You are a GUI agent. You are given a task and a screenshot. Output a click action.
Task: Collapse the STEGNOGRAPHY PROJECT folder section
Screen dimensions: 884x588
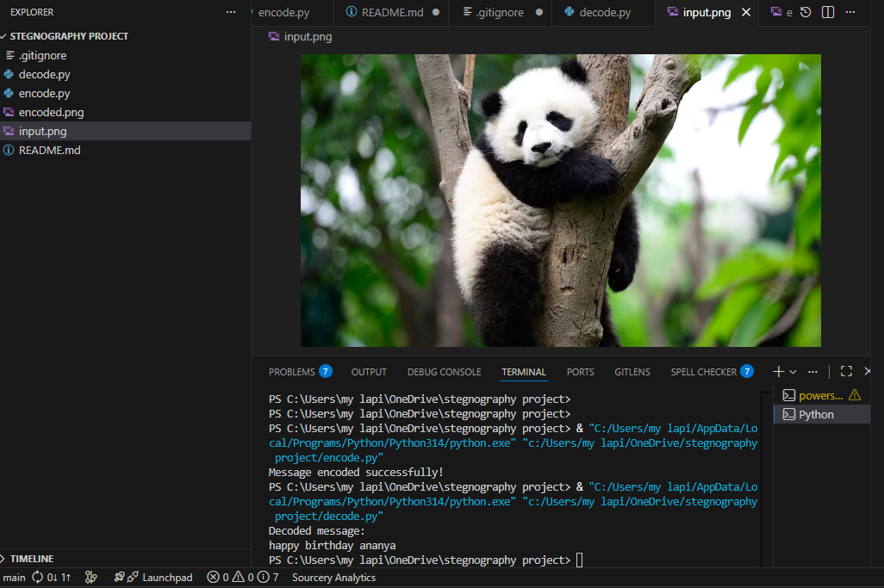(69, 36)
